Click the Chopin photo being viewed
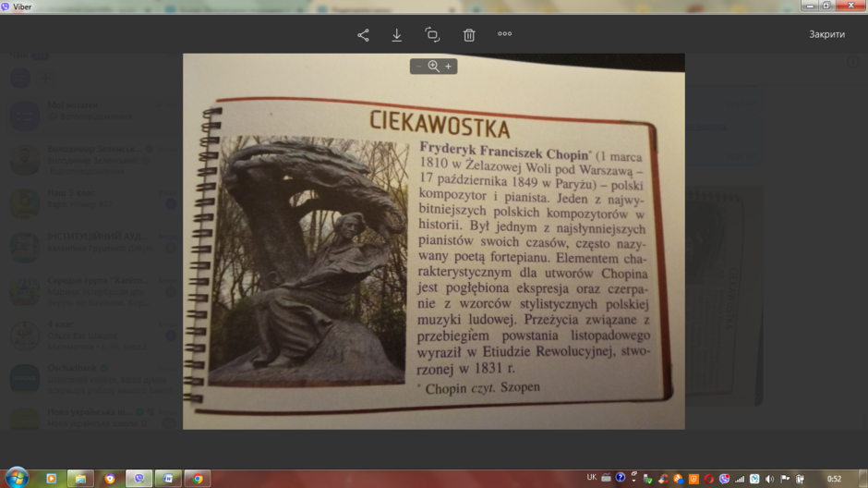 pyautogui.click(x=433, y=241)
